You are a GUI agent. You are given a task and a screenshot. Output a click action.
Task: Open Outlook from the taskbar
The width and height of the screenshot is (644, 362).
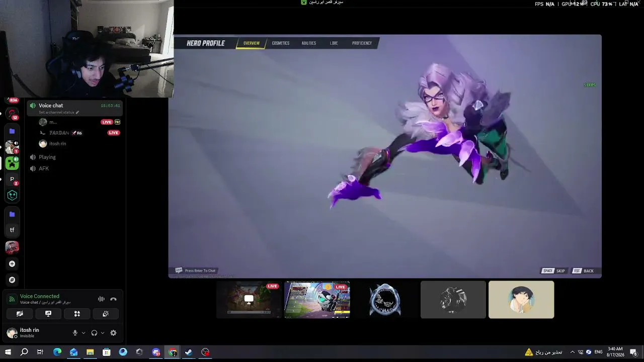[73, 352]
